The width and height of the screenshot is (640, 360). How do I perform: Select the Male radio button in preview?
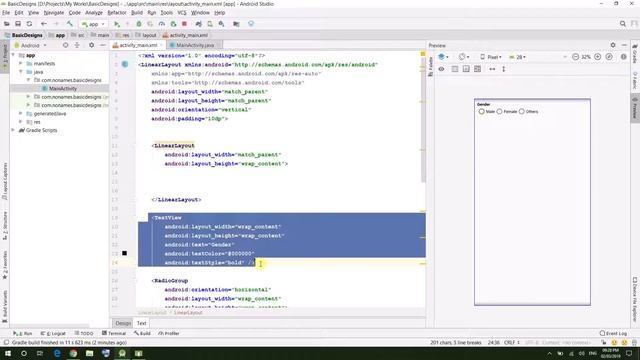point(482,111)
